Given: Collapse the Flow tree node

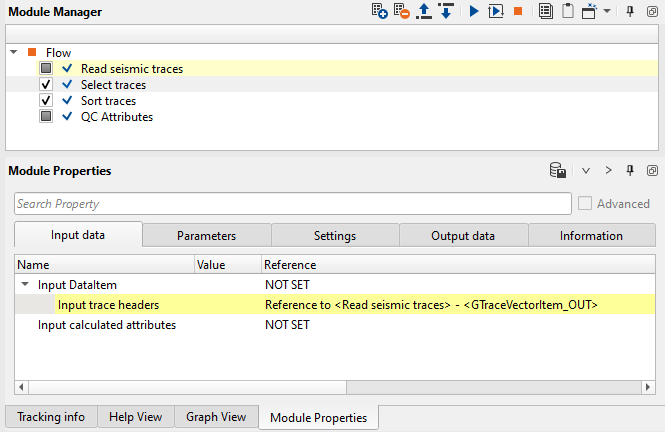Looking at the screenshot, I should point(13,53).
